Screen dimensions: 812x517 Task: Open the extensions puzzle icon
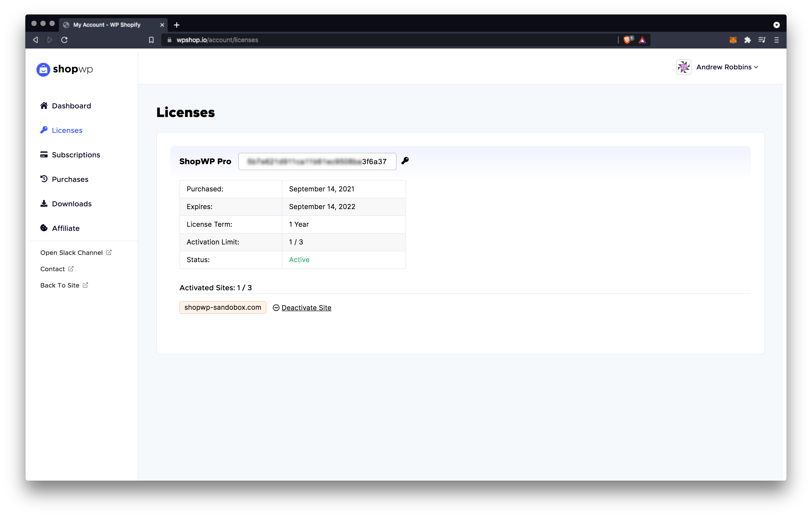747,40
